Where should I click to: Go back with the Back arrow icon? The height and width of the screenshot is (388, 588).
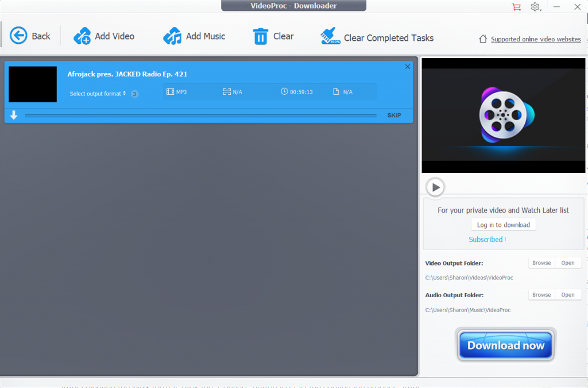point(18,36)
